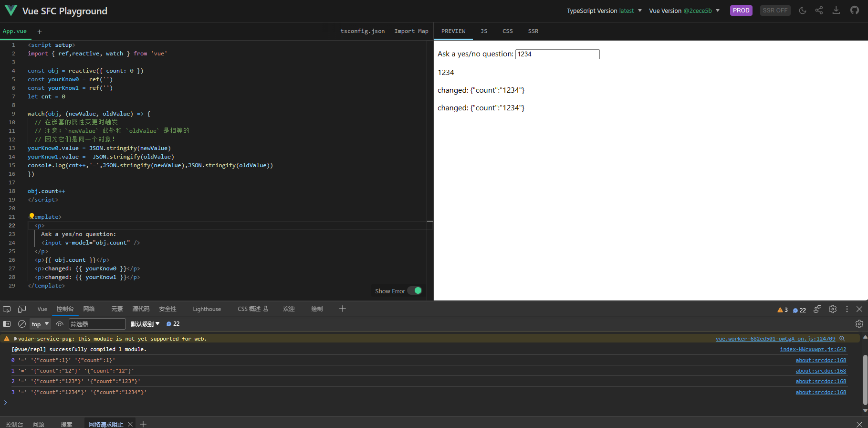Viewport: 868px width, 428px height.
Task: Open the GitHub repository icon
Action: 855,11
